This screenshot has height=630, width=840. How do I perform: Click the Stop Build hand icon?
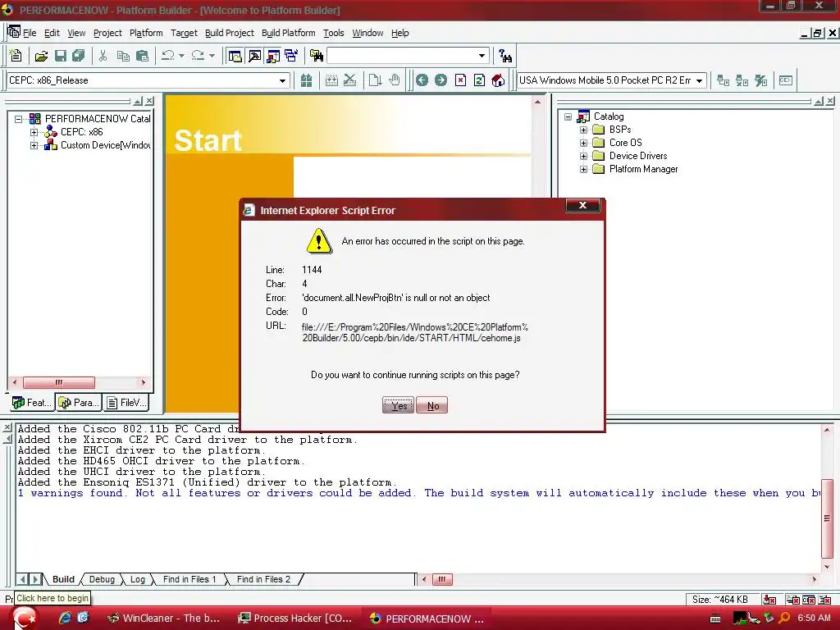point(395,80)
